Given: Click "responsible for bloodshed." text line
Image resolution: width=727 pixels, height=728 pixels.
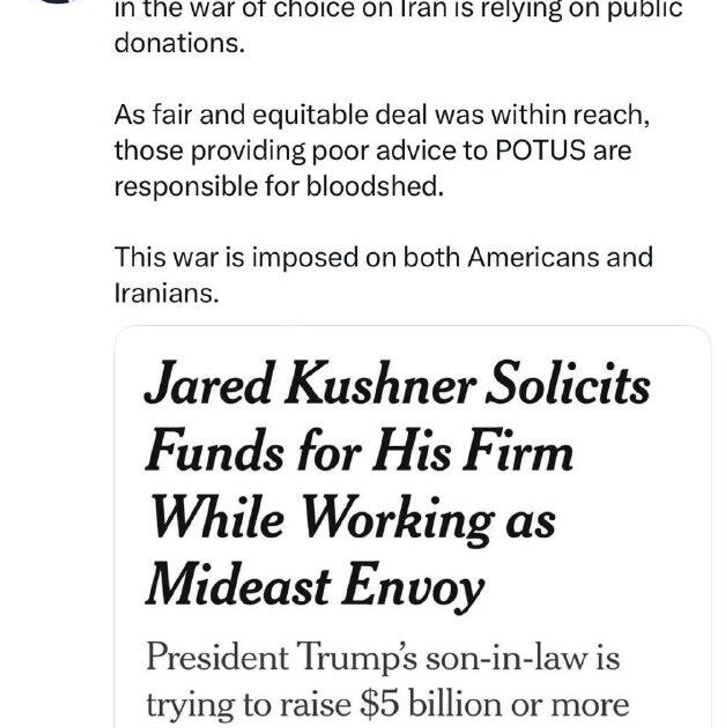Looking at the screenshot, I should tap(279, 186).
